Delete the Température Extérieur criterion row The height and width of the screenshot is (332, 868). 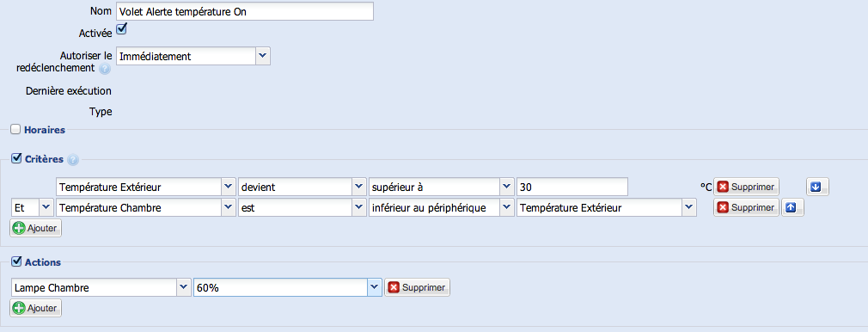[746, 187]
